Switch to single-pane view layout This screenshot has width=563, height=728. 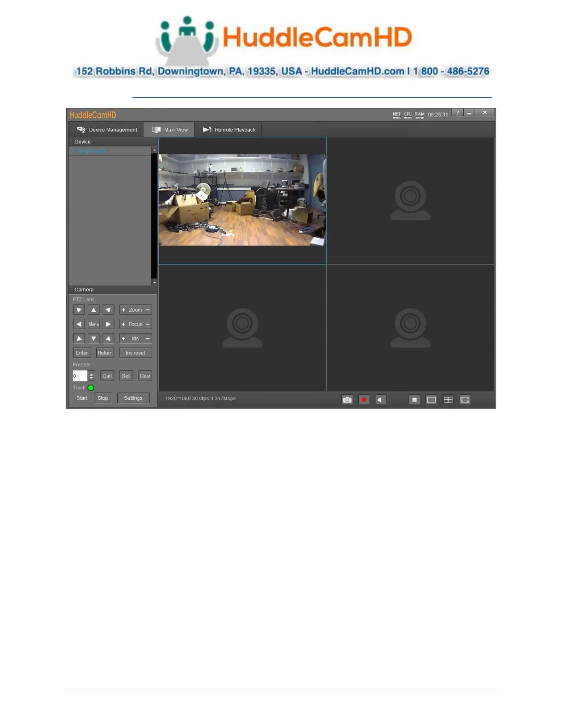[431, 400]
